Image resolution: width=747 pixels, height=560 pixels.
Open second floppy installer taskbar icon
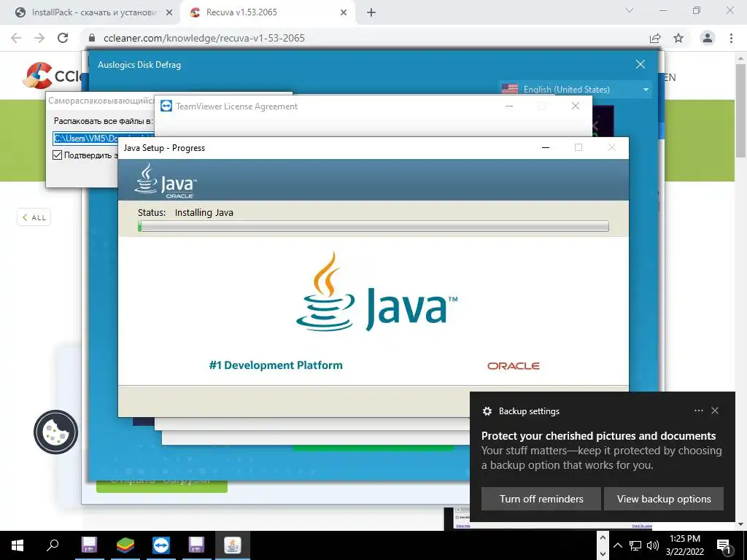(x=196, y=545)
